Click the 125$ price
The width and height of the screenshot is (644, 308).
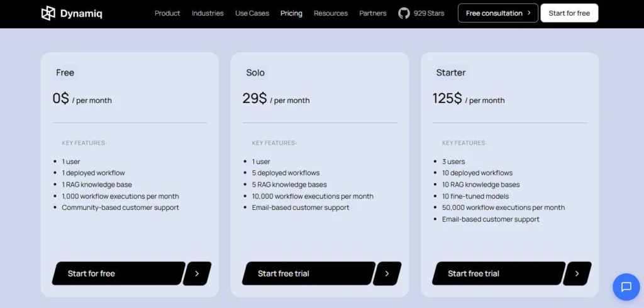447,99
